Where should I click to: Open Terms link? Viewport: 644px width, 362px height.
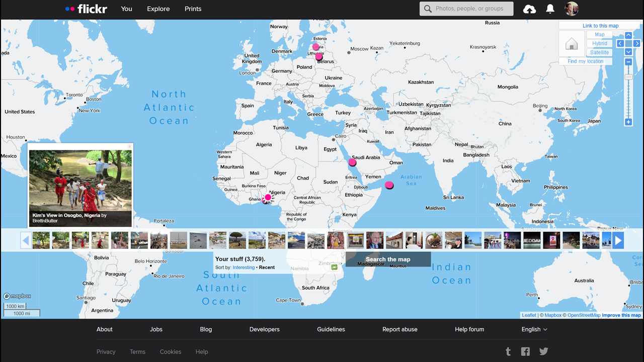(x=137, y=352)
